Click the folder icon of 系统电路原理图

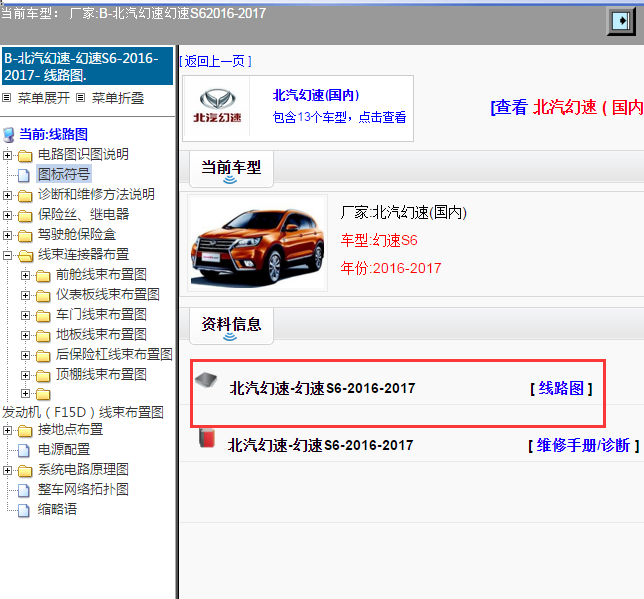pos(25,470)
